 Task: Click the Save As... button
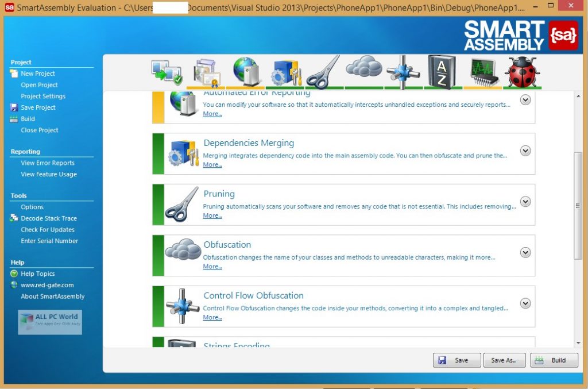pos(504,360)
